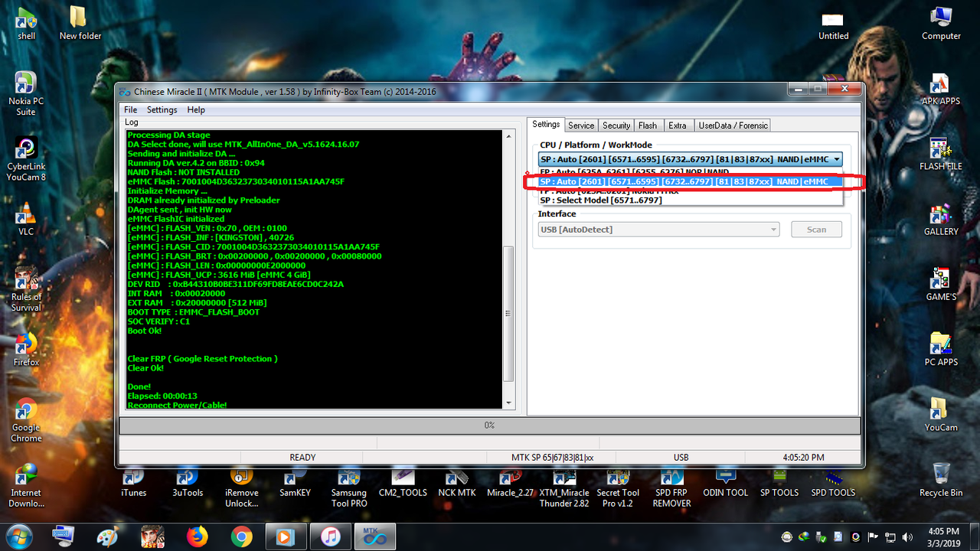The image size is (980, 551).
Task: Open the volume speaker tray icon
Action: tap(907, 536)
